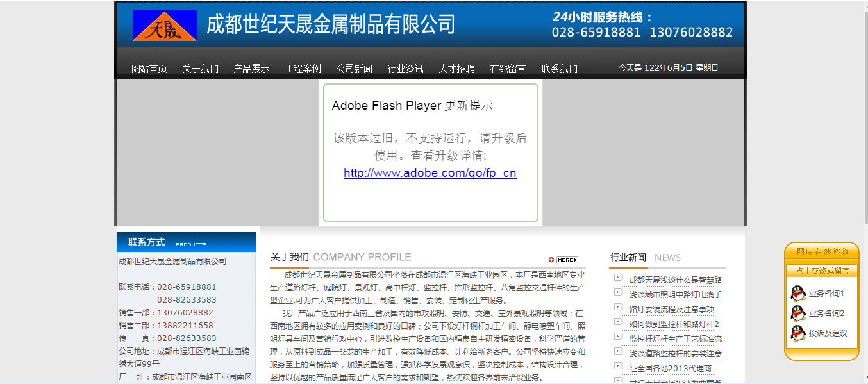Click company title 成都世纪天晟金属制品有限公司 in banner

coord(331,25)
